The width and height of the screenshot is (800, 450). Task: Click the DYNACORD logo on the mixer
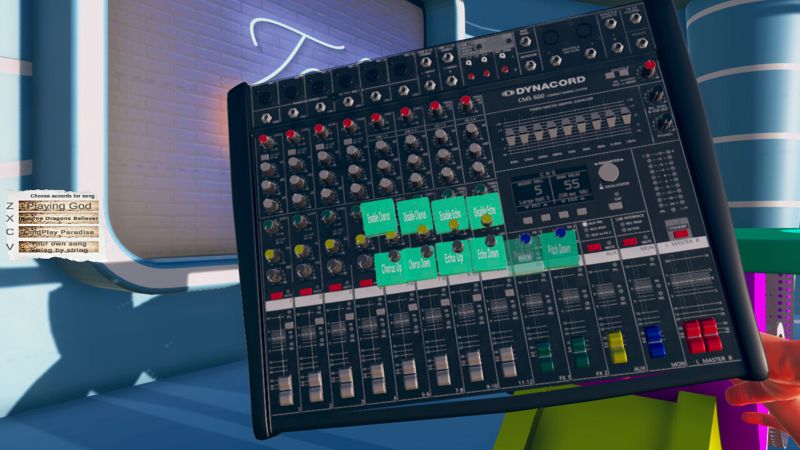click(543, 86)
